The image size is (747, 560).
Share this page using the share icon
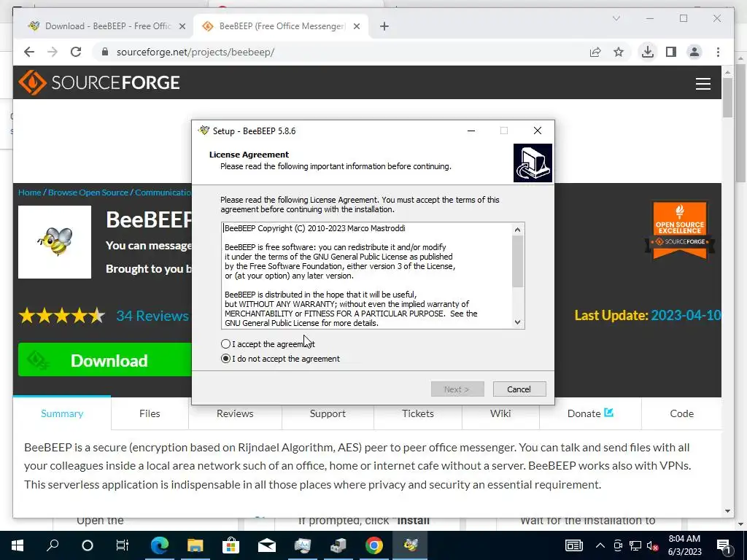pyautogui.click(x=595, y=52)
